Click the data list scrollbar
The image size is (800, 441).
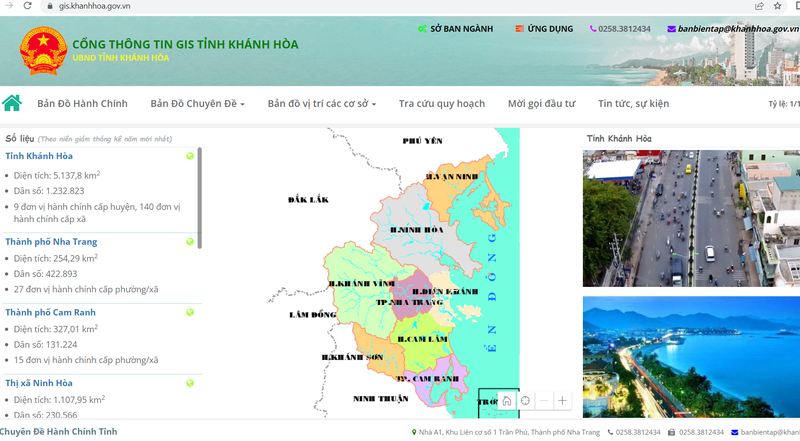(x=199, y=198)
